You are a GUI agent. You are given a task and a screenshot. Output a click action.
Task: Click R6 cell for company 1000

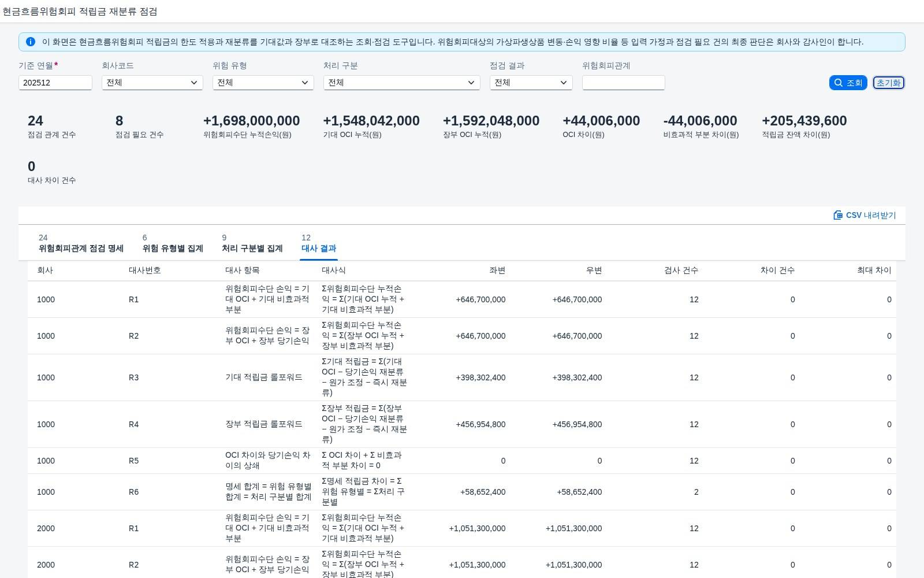tap(134, 492)
